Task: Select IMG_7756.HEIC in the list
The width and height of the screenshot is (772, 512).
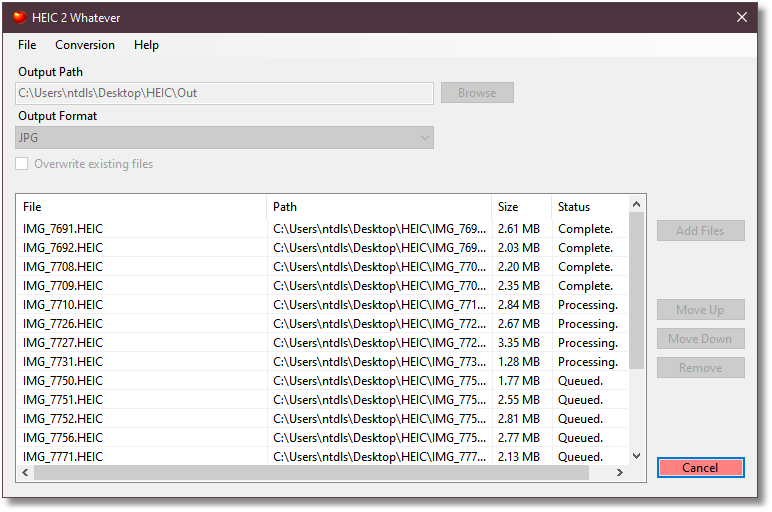Action: click(63, 438)
